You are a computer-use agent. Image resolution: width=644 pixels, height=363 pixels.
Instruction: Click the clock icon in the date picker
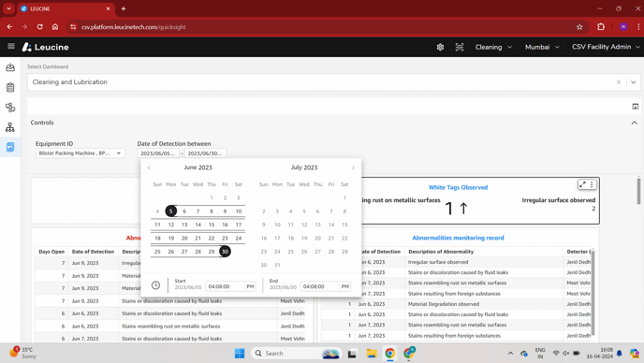(x=155, y=285)
